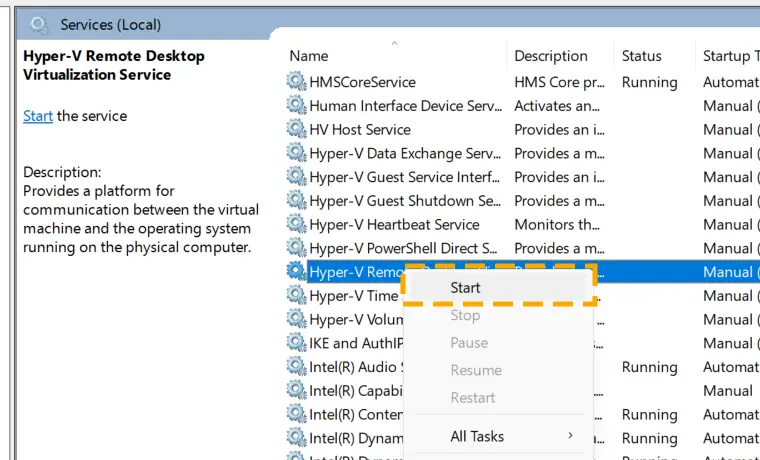Click the disabled Stop menu entry
Screen dimensions: 760x460
(x=499, y=315)
